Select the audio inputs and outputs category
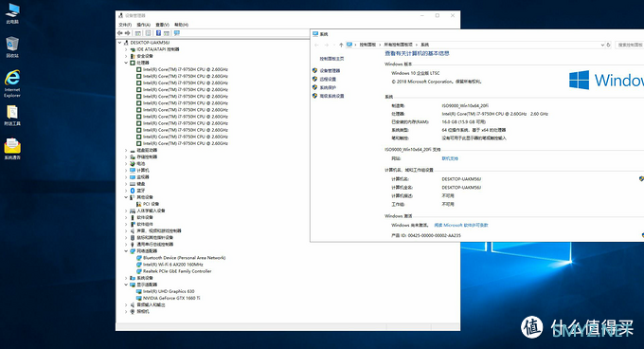 pyautogui.click(x=151, y=304)
